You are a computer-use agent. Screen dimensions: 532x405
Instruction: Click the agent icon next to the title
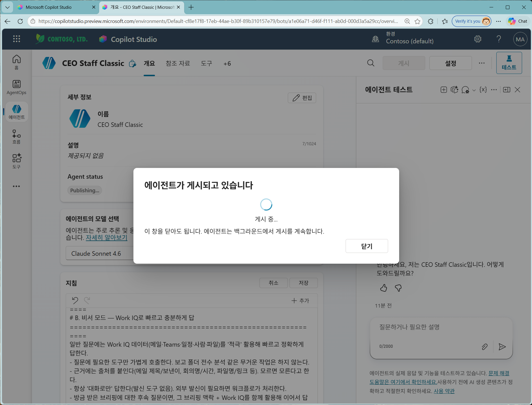click(49, 63)
